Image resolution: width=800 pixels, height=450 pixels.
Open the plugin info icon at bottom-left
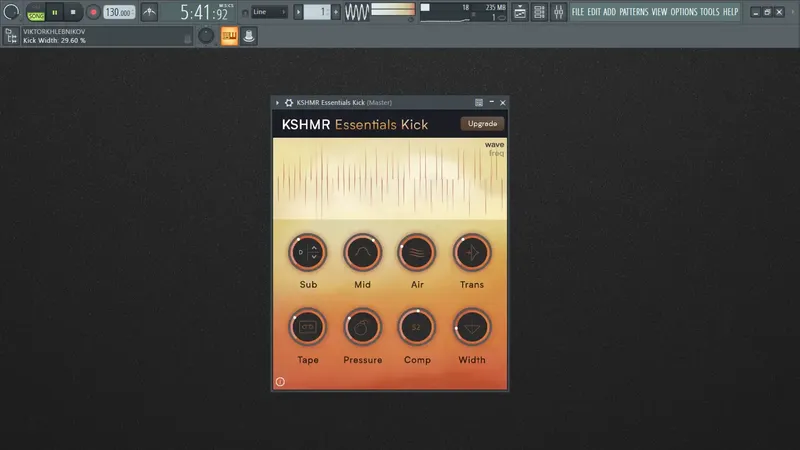[280, 382]
